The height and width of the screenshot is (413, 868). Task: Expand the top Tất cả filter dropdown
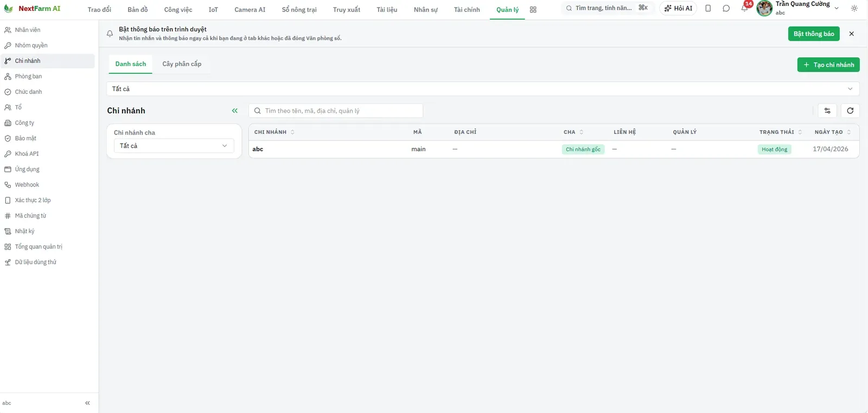[483, 89]
